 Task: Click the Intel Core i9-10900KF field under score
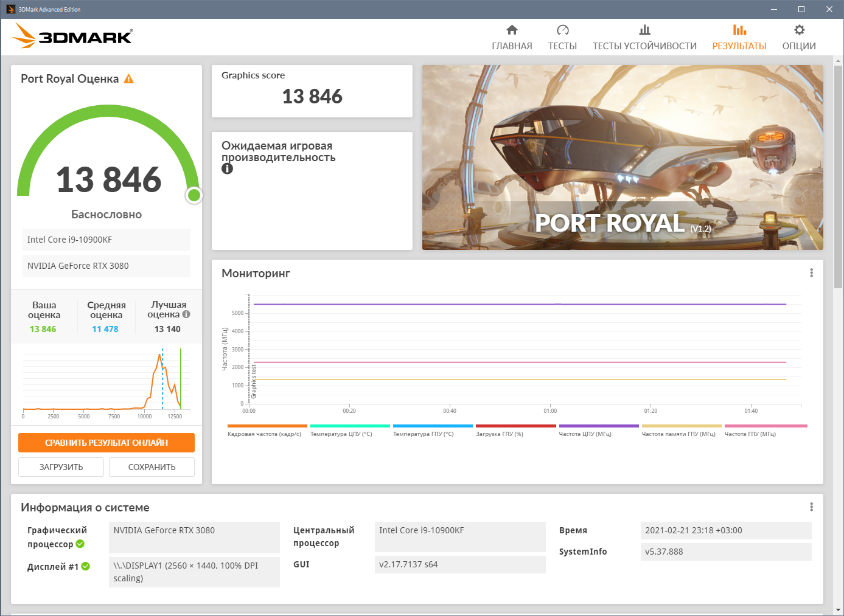106,240
